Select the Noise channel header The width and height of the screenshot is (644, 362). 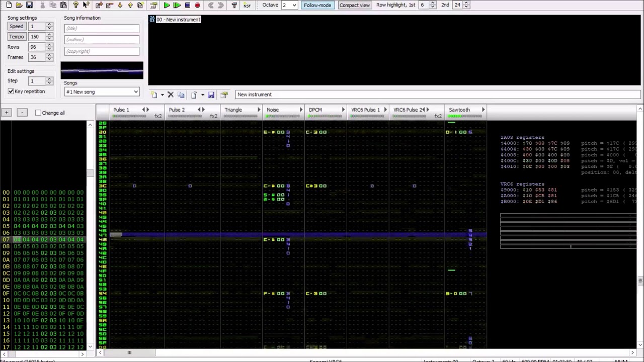point(273,110)
